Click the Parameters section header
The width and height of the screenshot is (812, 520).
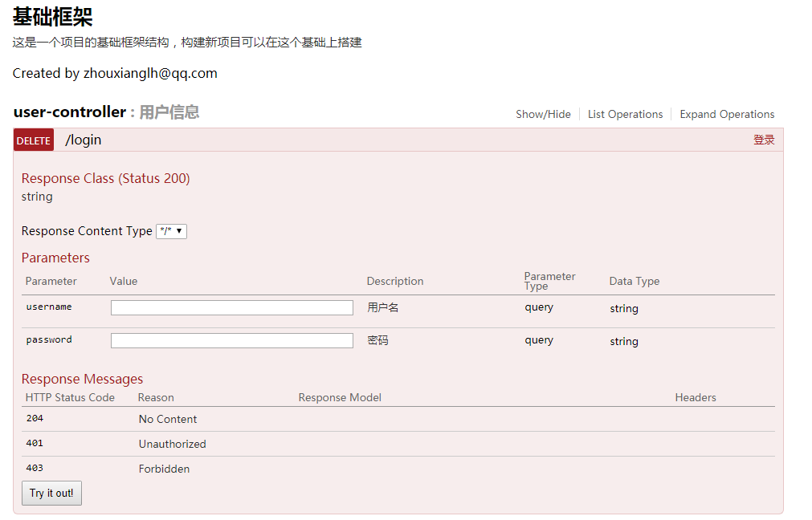pyautogui.click(x=55, y=258)
